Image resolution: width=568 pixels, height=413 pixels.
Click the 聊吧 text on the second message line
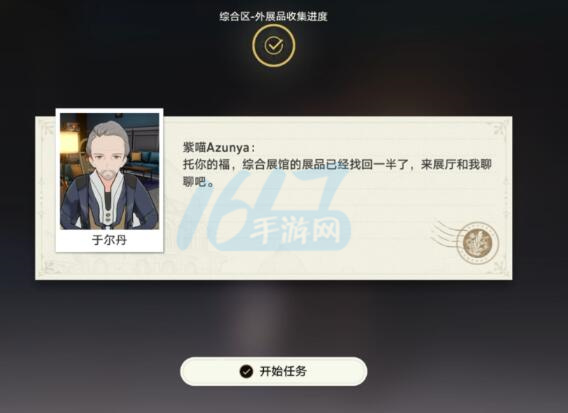(199, 181)
